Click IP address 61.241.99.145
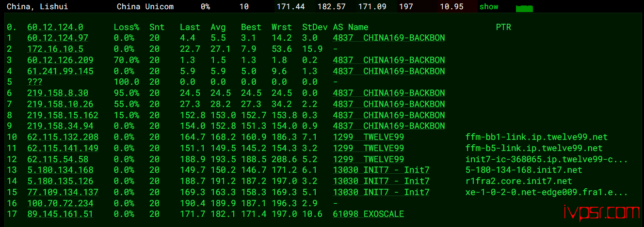 click(x=60, y=71)
